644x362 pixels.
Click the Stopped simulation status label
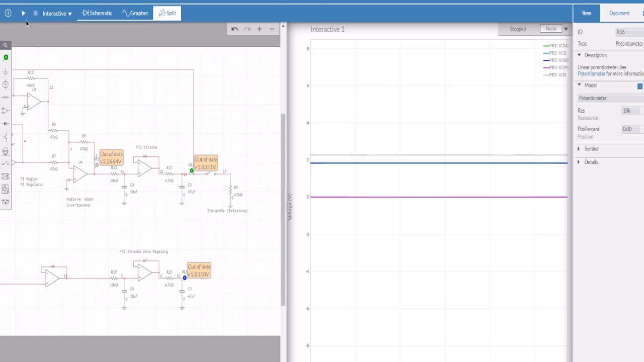click(x=518, y=29)
